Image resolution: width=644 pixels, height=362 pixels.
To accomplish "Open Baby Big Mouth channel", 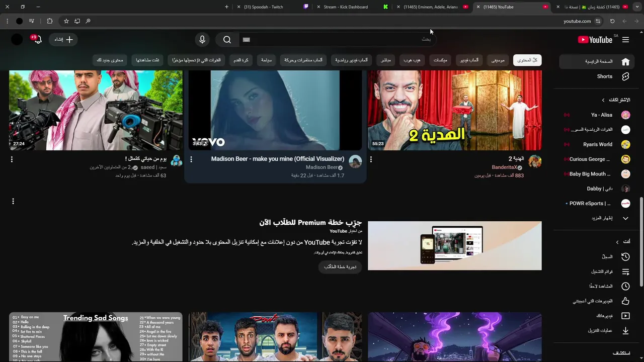I will click(x=597, y=174).
